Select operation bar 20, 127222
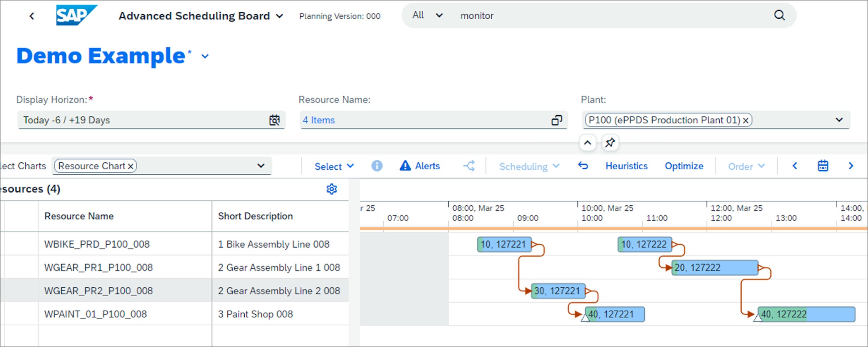The width and height of the screenshot is (868, 347). click(x=715, y=268)
